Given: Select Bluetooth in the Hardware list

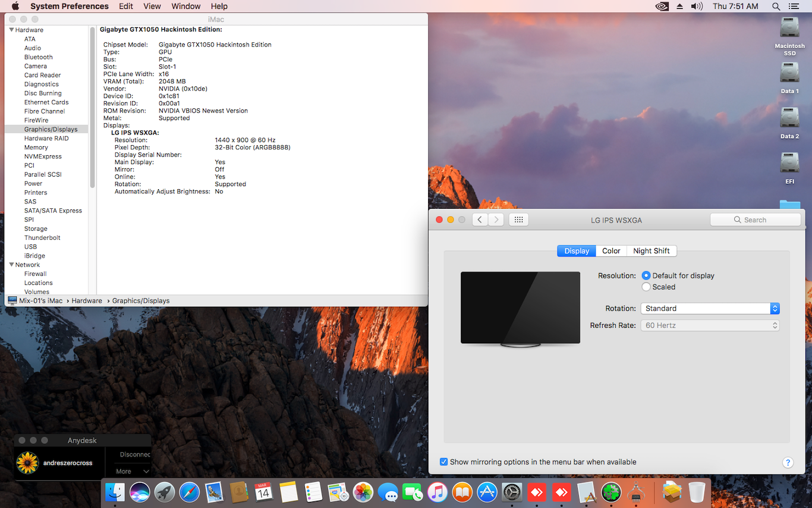Looking at the screenshot, I should [39, 57].
